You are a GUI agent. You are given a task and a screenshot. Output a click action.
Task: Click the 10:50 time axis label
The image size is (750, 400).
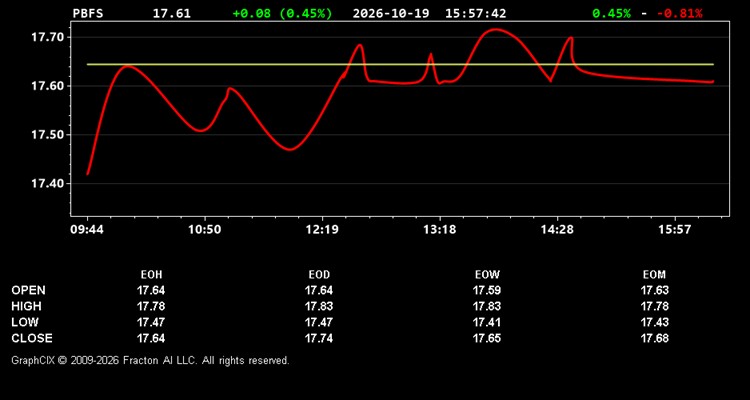[205, 230]
